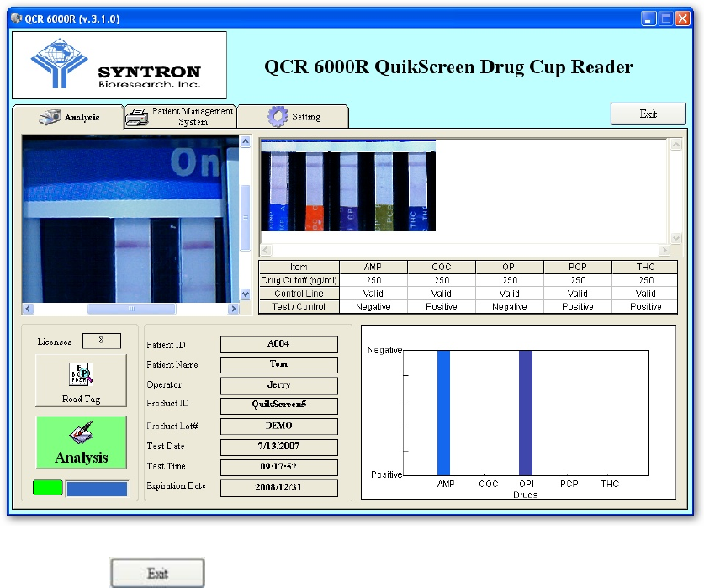
Task: Click the COC column header
Action: point(442,267)
